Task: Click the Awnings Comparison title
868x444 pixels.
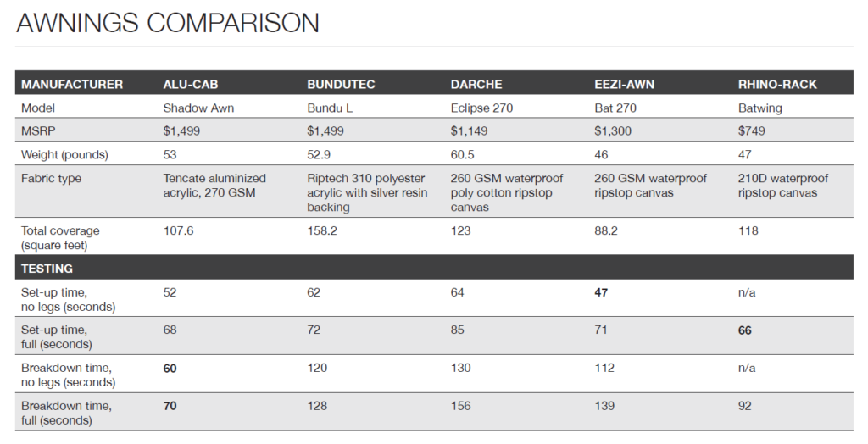Action: pos(168,23)
